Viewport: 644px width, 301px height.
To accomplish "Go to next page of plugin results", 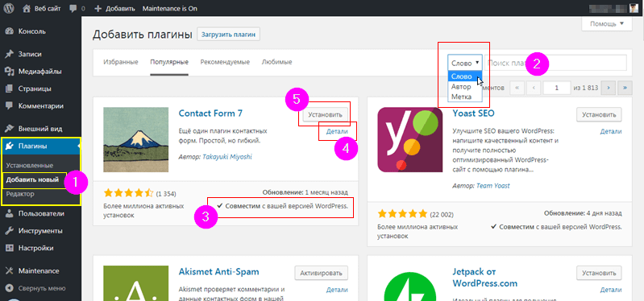I will tap(608, 88).
